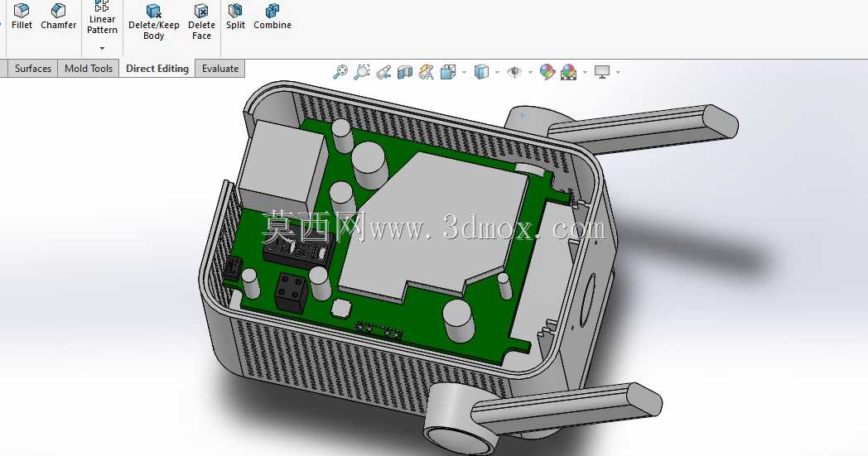Go to the Direct Editing tab
This screenshot has width=868, height=456.
click(157, 69)
